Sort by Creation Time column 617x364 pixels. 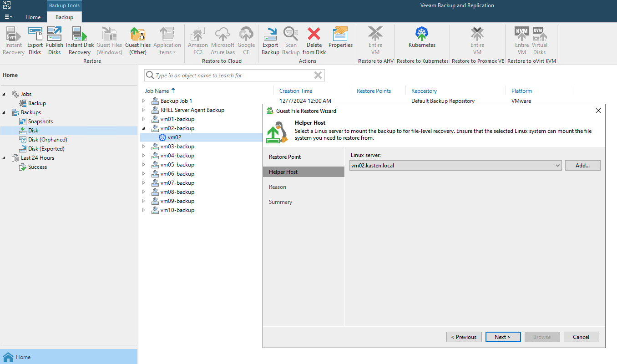point(296,91)
